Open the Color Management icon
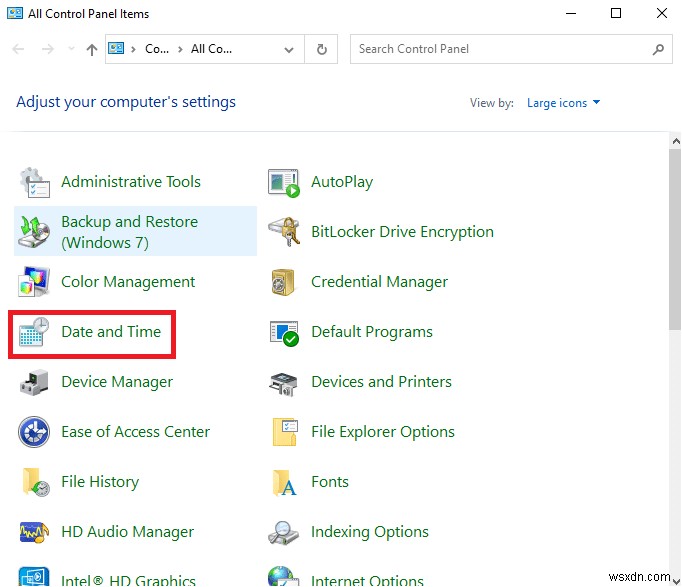This screenshot has width=682, height=587. [35, 282]
